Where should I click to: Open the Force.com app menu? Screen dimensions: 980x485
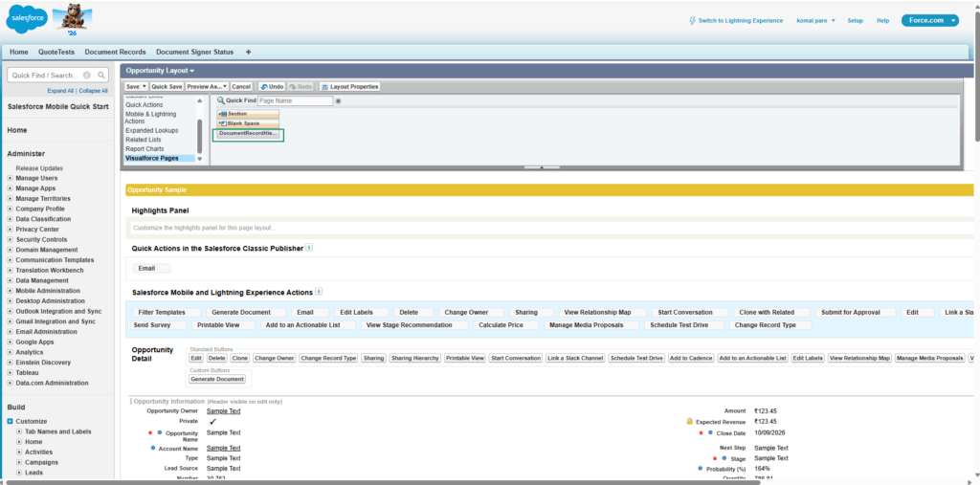(x=929, y=21)
